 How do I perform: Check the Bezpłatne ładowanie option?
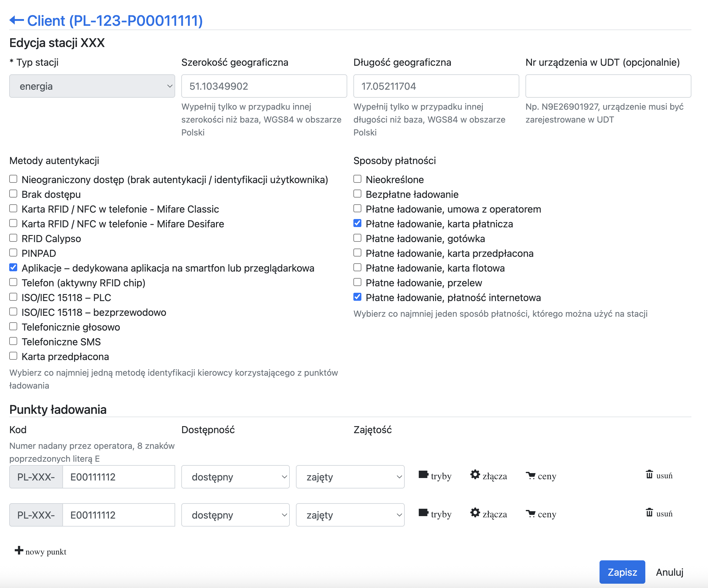point(357,194)
